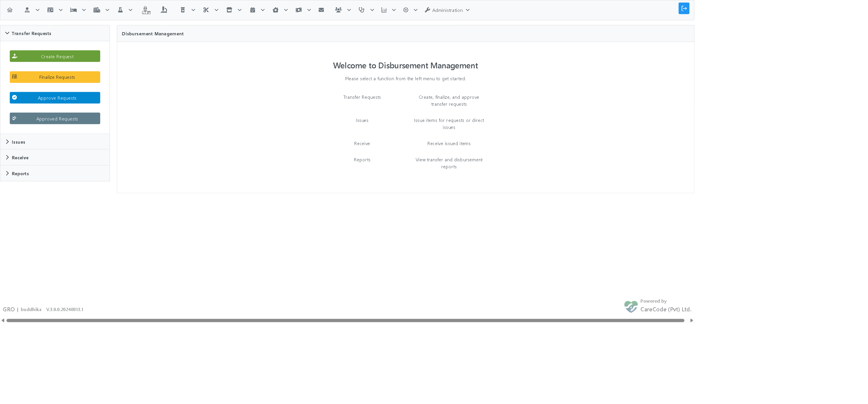Image resolution: width=868 pixels, height=404 pixels.
Task: Open the stethoscope icon menu
Action: click(x=361, y=10)
